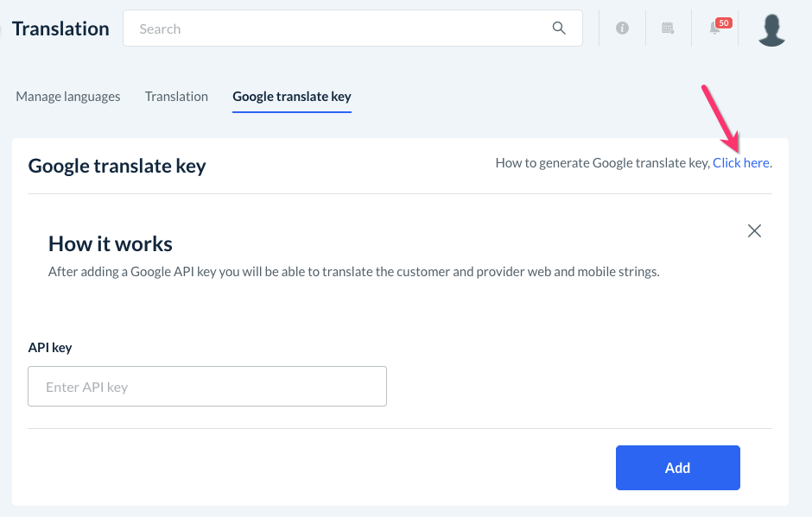Dismiss the How it works panel
The image size is (812, 517).
click(754, 230)
